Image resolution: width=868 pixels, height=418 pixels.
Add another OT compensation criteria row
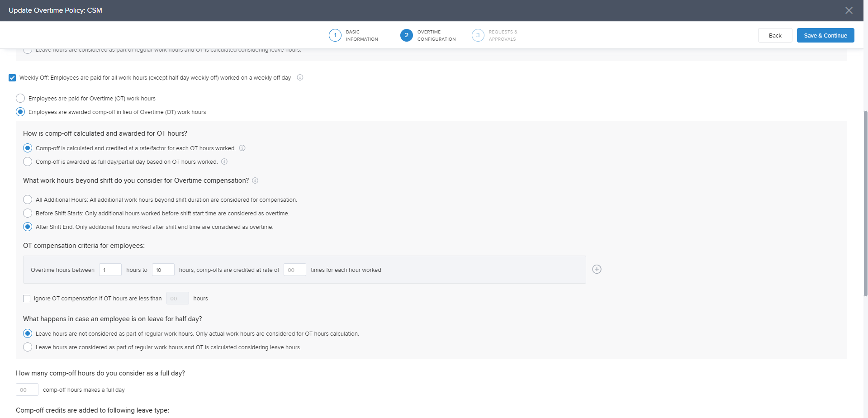[597, 269]
